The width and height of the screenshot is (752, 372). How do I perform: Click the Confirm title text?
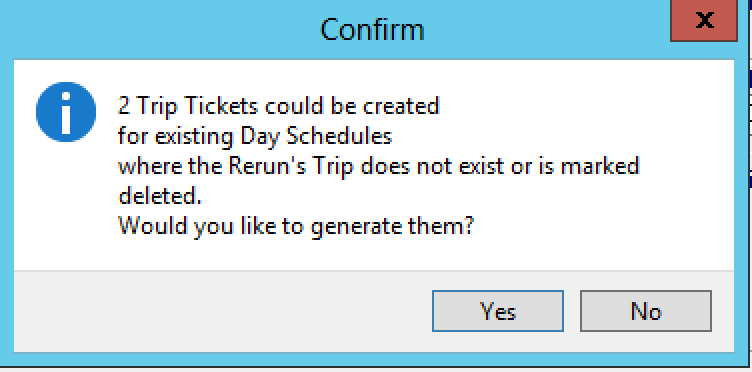(x=372, y=30)
